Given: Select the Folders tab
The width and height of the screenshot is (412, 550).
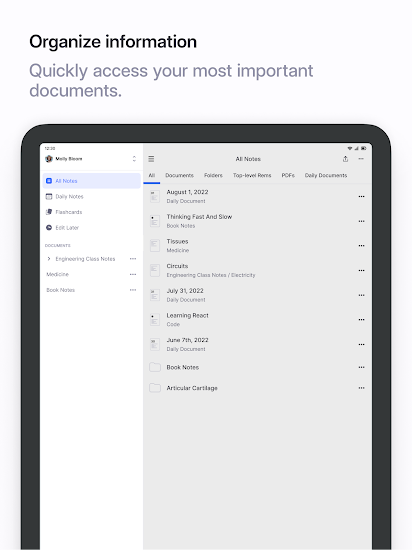Looking at the screenshot, I should tap(213, 175).
